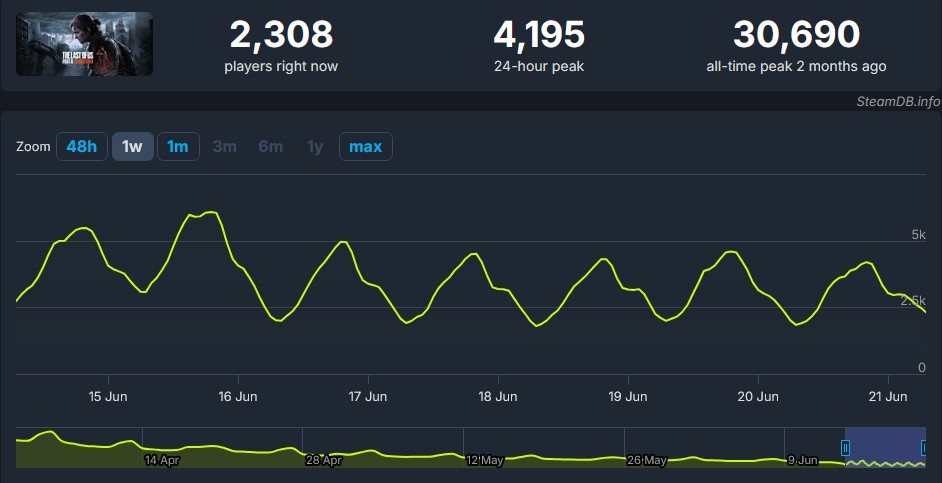Click the 2.5k y-axis label
942x483 pixels.
913,301
